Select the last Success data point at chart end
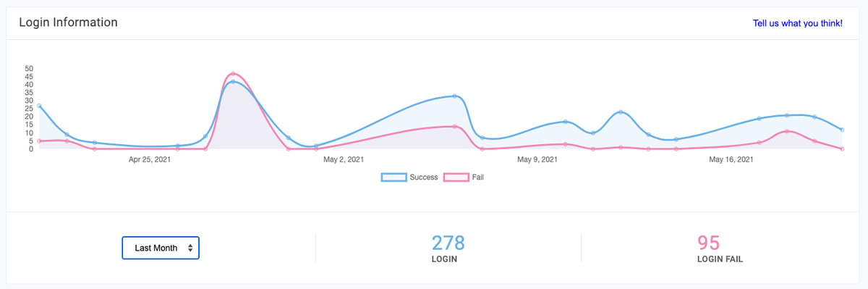868x289 pixels. (x=842, y=130)
